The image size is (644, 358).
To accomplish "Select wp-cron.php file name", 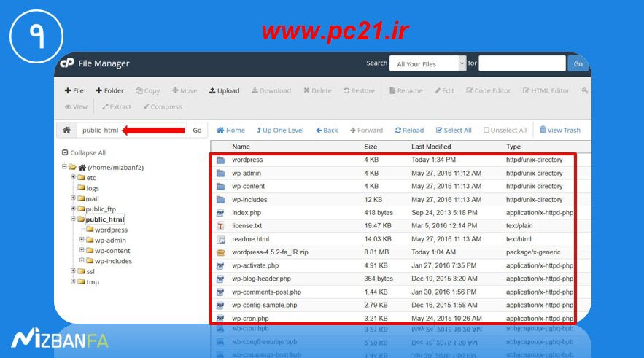I will tap(251, 318).
